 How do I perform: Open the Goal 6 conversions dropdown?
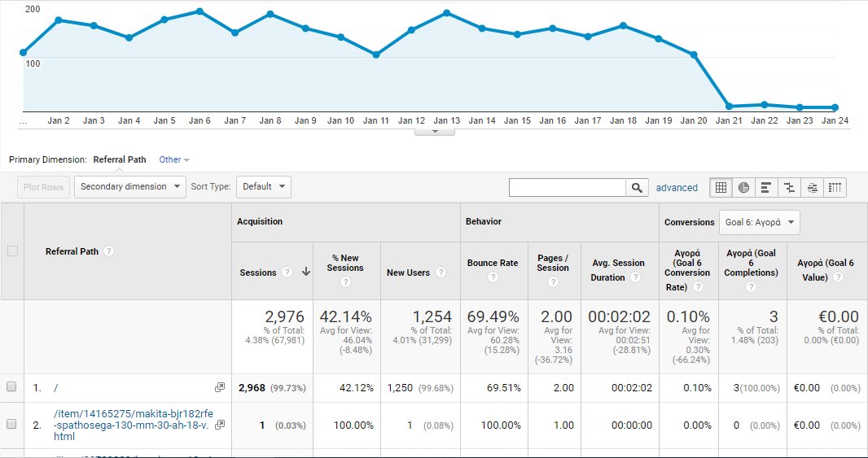click(x=760, y=222)
